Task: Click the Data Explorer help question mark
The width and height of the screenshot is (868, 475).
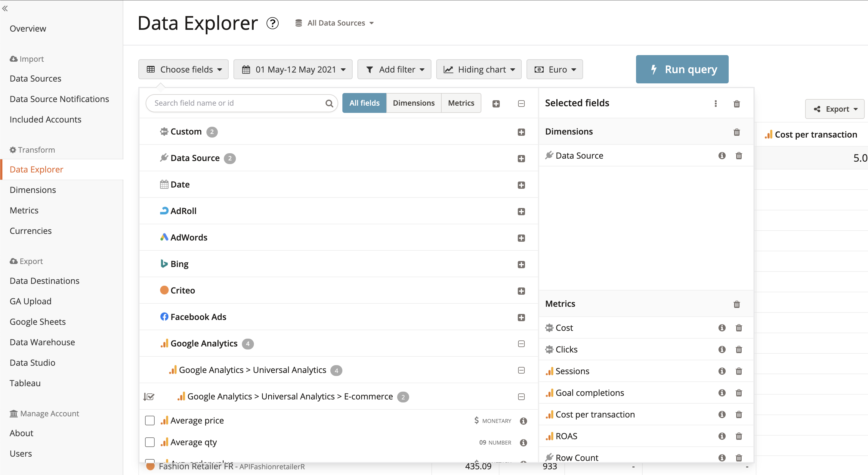Action: tap(272, 23)
